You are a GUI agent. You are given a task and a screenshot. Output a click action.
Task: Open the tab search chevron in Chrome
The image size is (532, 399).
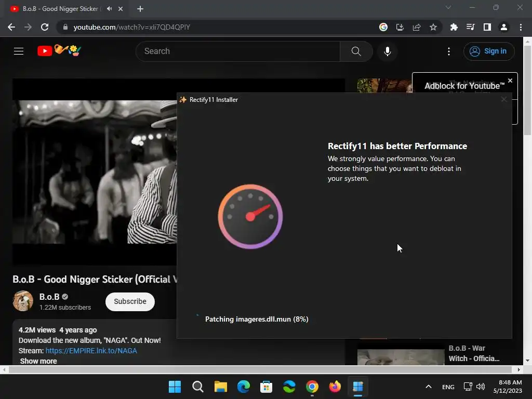pyautogui.click(x=448, y=7)
